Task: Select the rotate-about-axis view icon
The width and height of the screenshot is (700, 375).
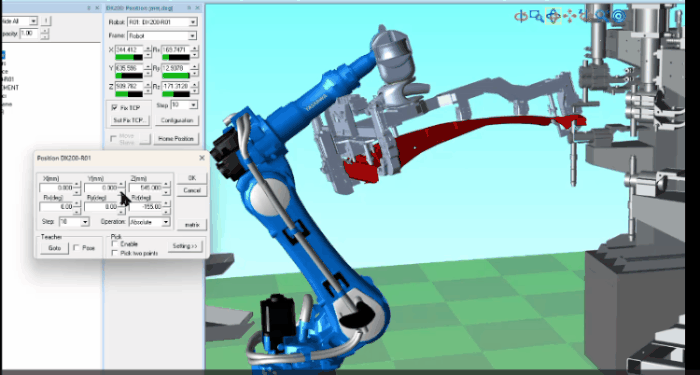Action: click(x=521, y=17)
